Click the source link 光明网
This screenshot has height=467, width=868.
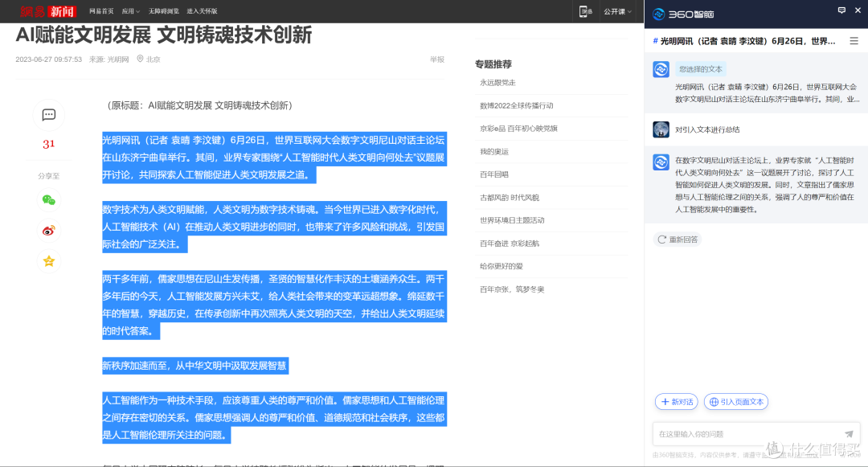118,59
